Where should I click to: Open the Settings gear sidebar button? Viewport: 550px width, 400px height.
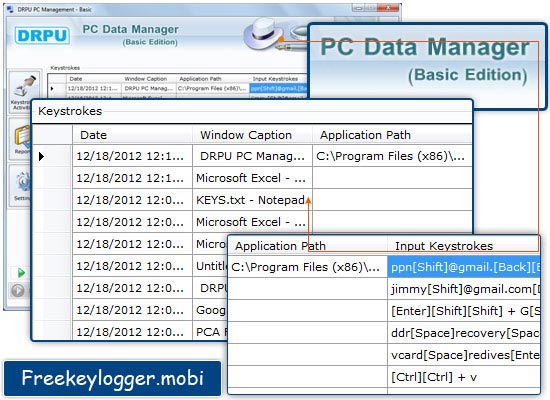click(20, 186)
